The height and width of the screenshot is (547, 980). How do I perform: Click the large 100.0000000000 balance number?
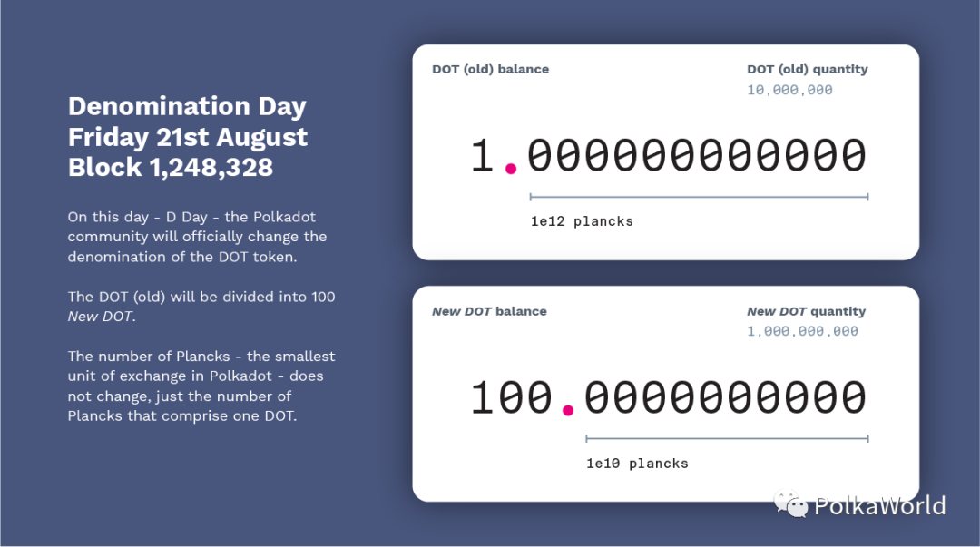click(668, 398)
